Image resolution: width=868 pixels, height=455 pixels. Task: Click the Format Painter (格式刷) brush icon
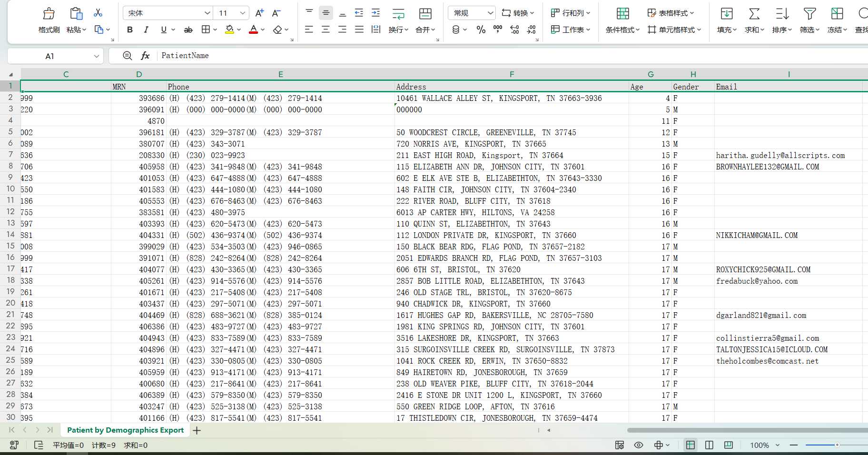point(49,13)
